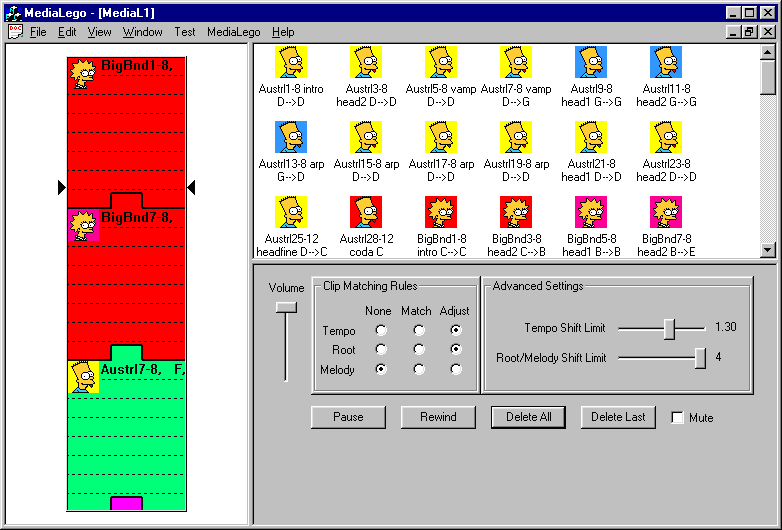This screenshot has height=530, width=782.
Task: Open the Test menu
Action: [185, 32]
